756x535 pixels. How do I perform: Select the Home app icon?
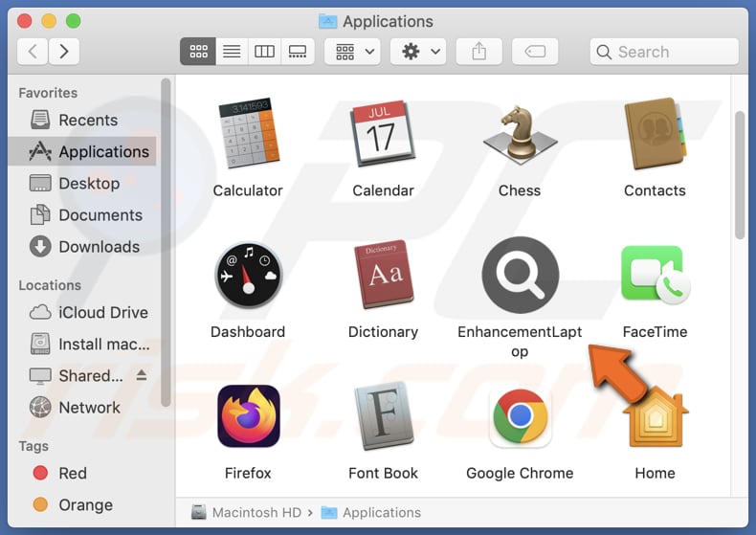pos(656,417)
